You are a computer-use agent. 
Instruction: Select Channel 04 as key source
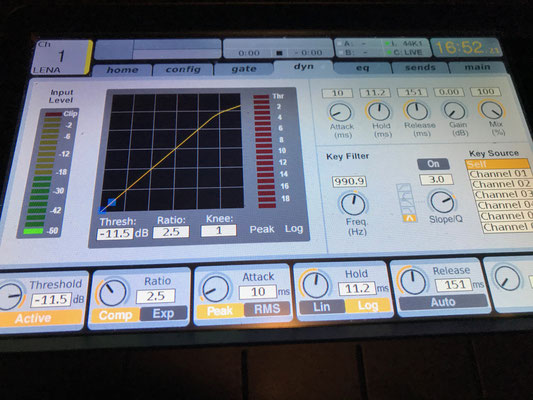point(505,205)
